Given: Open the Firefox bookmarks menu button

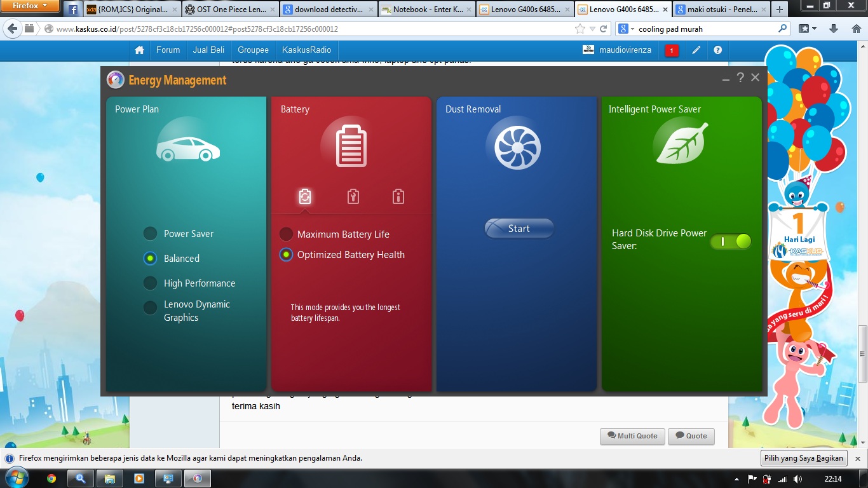Looking at the screenshot, I should click(x=807, y=29).
